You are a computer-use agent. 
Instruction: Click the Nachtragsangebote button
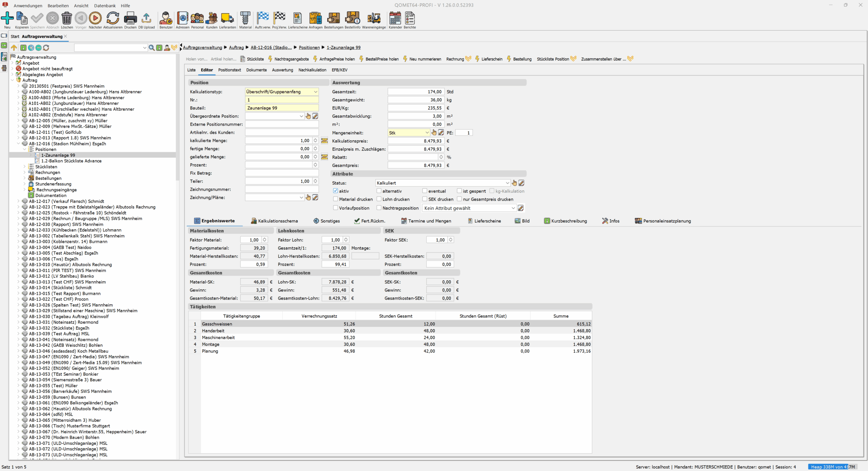291,59
